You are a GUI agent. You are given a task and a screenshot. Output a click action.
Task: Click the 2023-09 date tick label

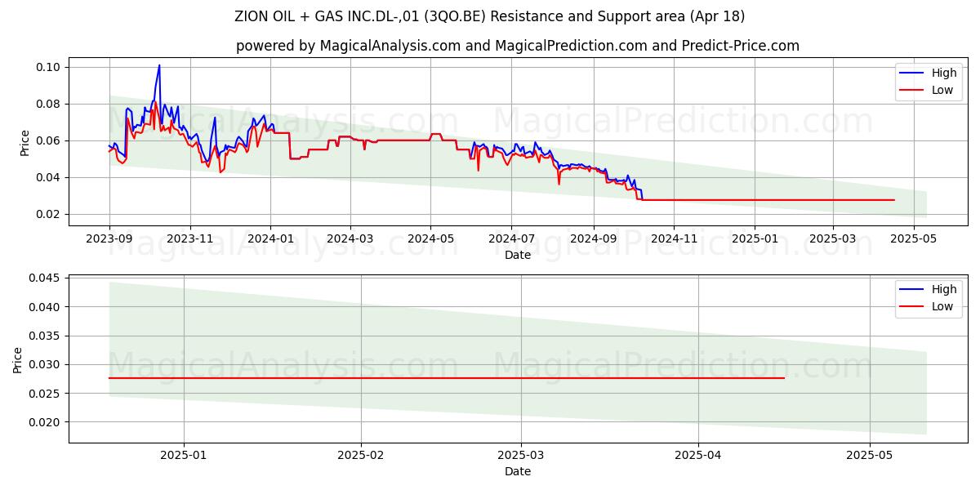click(109, 238)
